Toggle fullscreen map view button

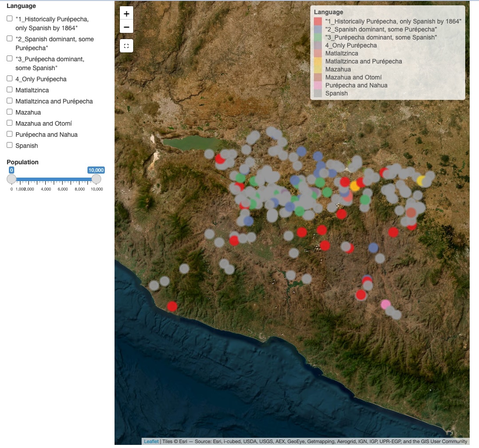tap(127, 46)
